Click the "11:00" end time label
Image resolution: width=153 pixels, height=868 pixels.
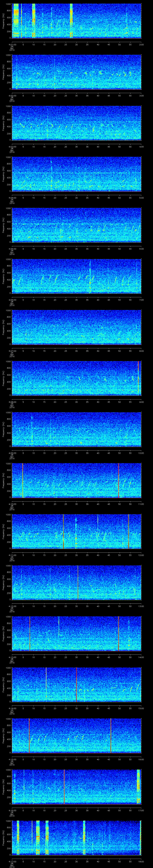pos(141,504)
